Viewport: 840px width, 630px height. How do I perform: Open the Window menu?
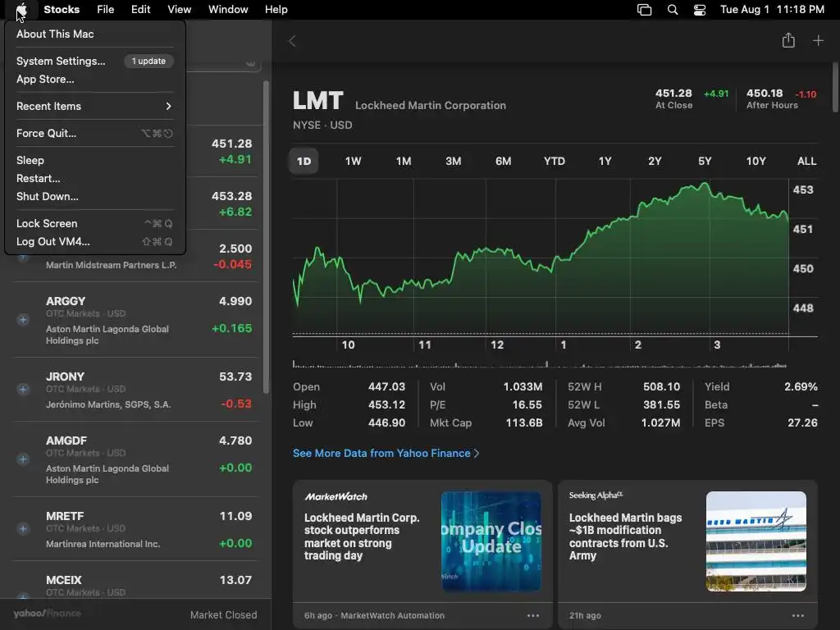pos(228,10)
